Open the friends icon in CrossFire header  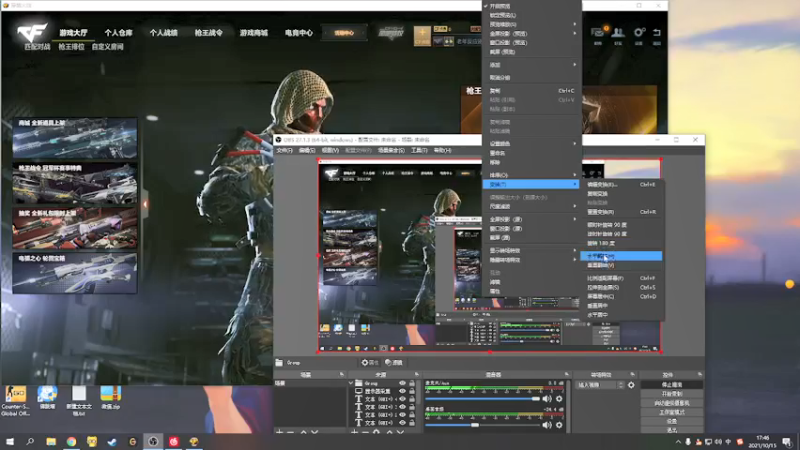point(618,33)
